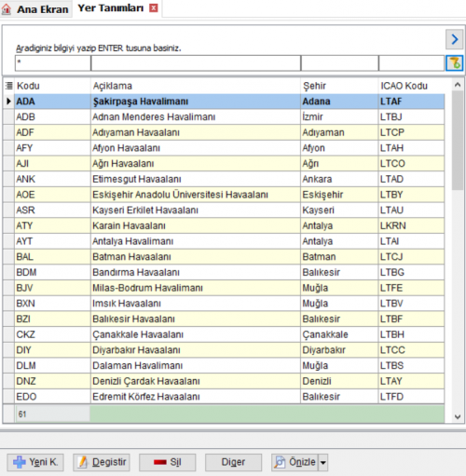Click the filter clear icon button
The image size is (466, 476).
(x=455, y=63)
